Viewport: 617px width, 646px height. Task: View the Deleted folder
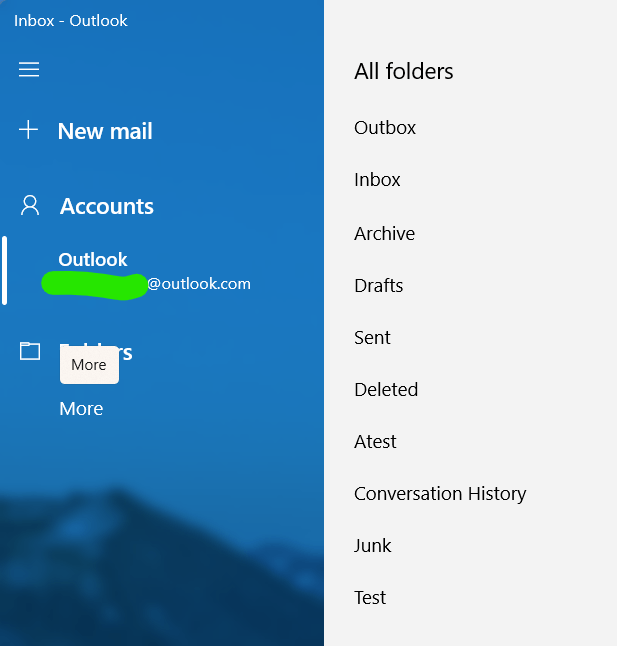386,390
